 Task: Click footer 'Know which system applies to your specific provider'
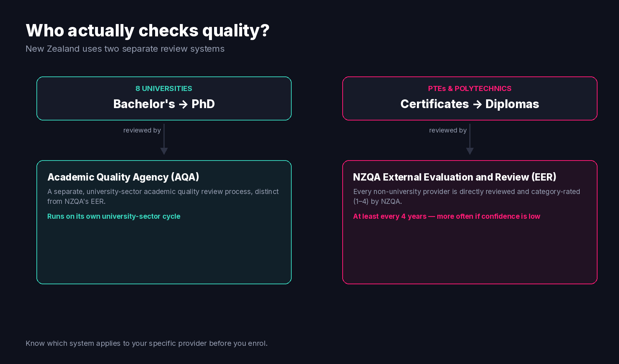147,344
